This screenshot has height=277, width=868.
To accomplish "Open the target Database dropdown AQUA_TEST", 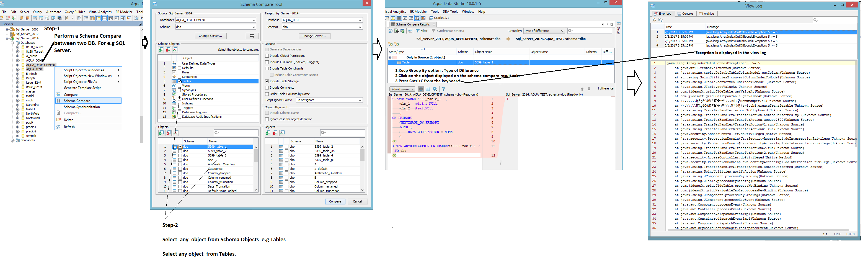I will pyautogui.click(x=322, y=20).
